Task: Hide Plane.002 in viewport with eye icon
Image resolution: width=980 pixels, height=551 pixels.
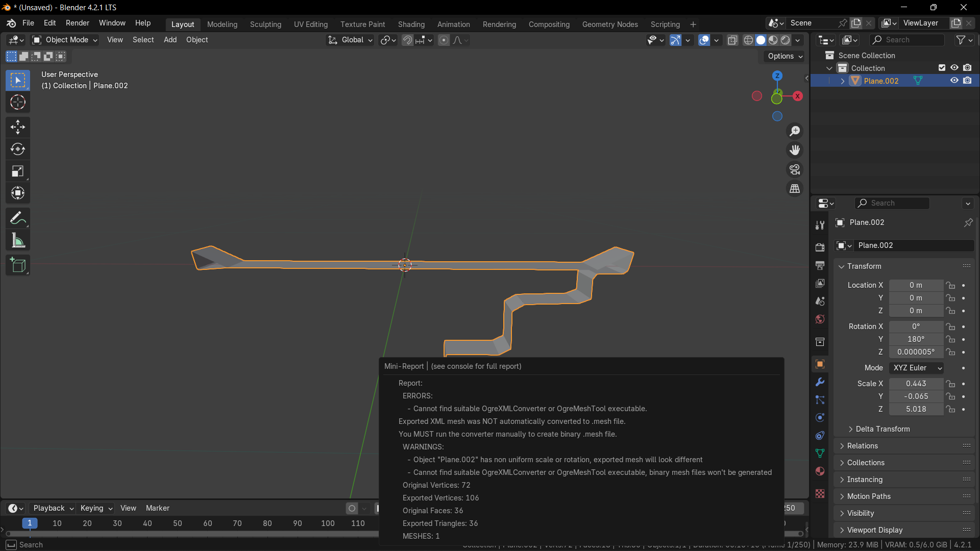Action: [954, 81]
